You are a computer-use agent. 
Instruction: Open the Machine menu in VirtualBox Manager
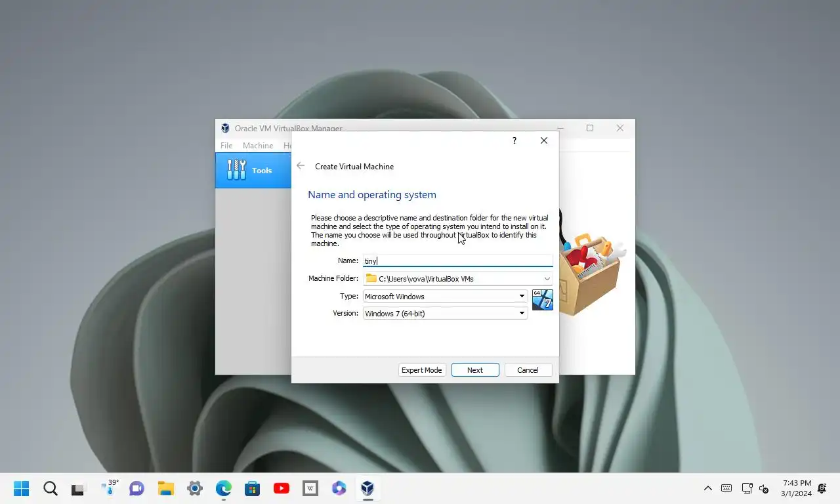(x=258, y=146)
